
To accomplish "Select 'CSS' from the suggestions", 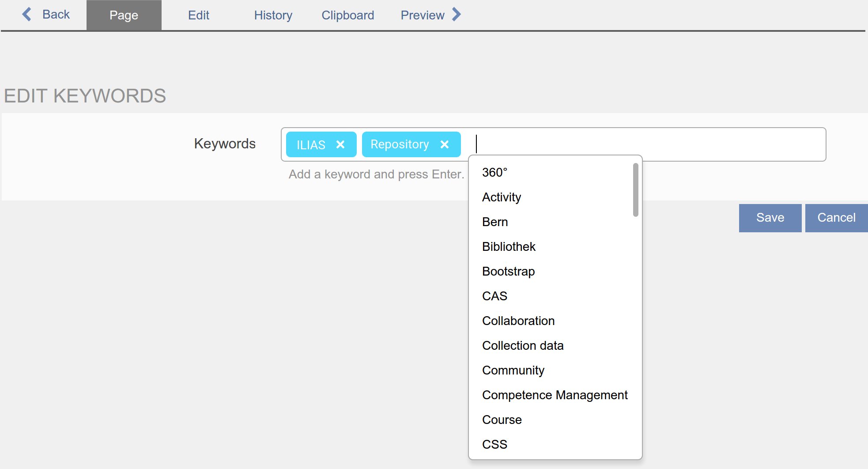I will click(494, 444).
